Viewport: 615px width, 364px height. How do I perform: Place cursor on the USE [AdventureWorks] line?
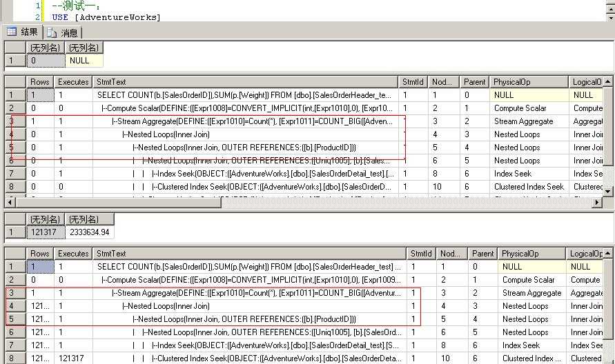[x=106, y=17]
